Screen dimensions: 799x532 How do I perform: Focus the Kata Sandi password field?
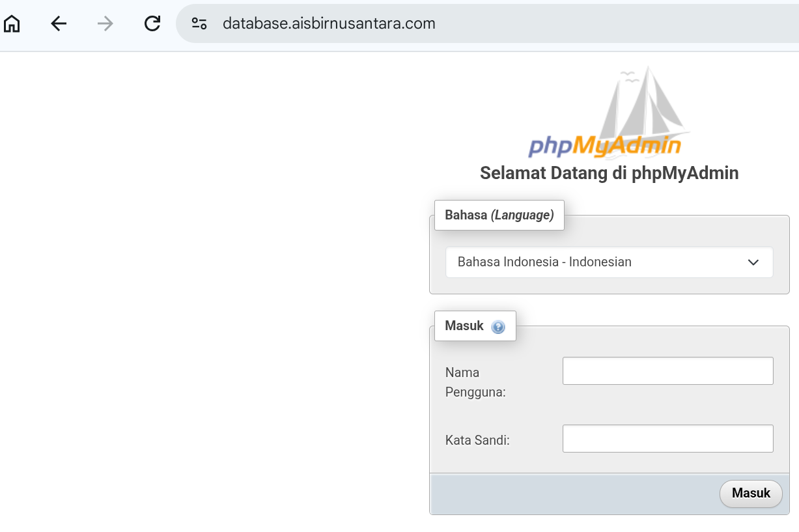coord(667,439)
